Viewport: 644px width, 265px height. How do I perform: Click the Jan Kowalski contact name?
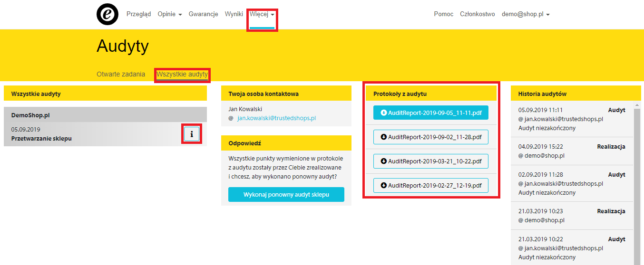245,109
